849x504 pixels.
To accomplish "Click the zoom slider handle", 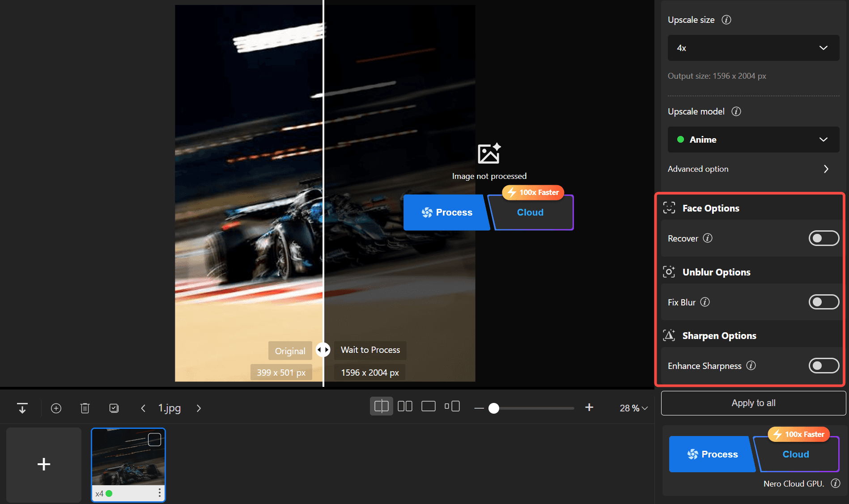I will pyautogui.click(x=494, y=408).
